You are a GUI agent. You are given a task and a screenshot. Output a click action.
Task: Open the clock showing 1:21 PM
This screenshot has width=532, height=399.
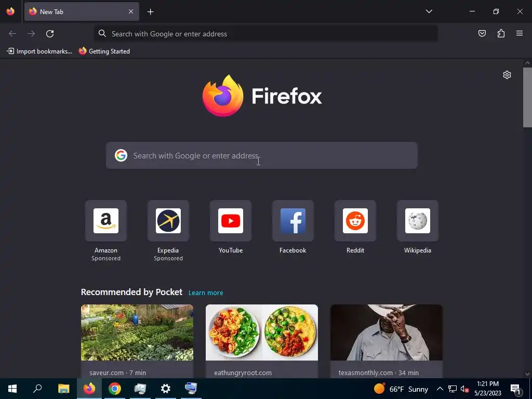(x=487, y=389)
